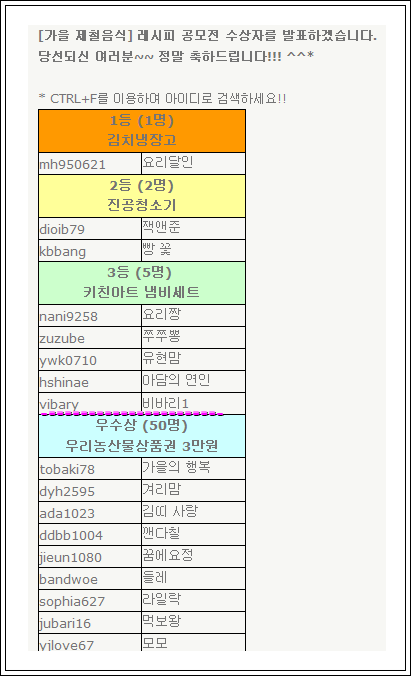
Task: Click the 3등 (5명) 키친아트 냄비세트 header
Action: click(142, 283)
